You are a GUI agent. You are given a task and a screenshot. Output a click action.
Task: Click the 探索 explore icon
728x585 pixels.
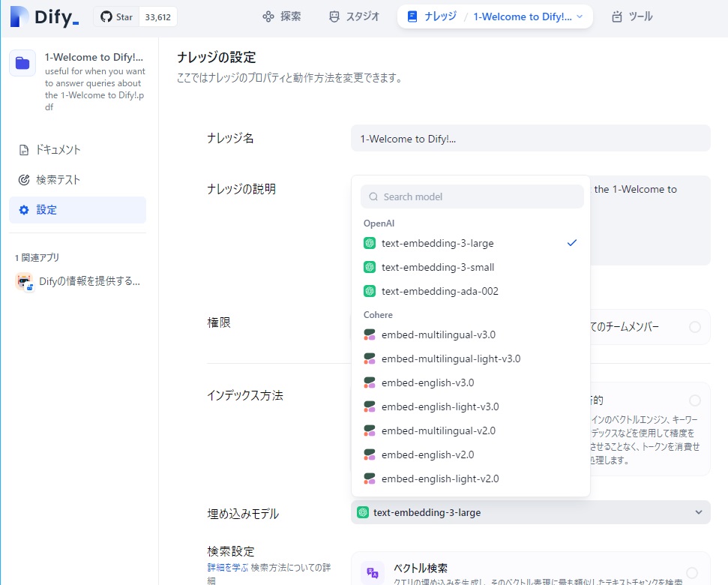[268, 17]
